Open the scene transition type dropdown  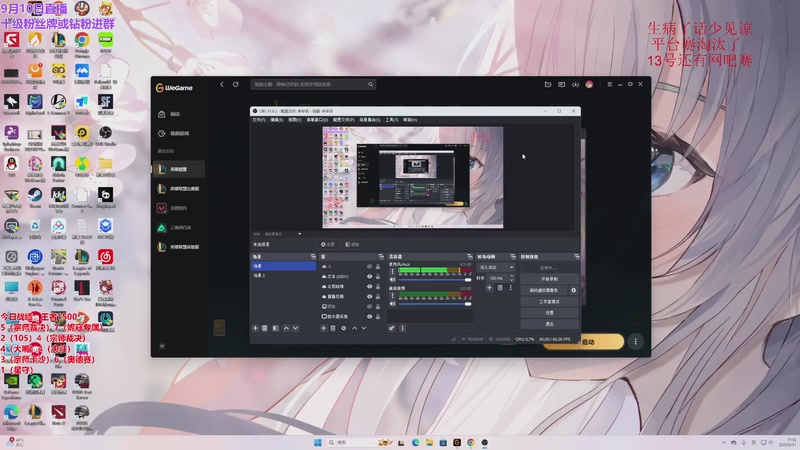click(x=496, y=267)
